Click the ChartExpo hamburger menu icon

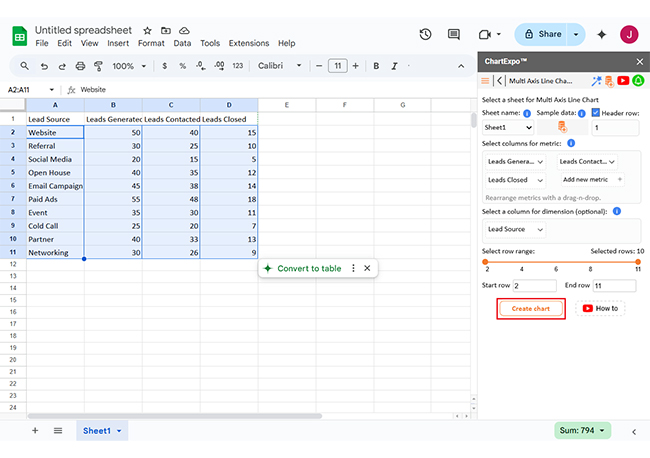point(486,81)
